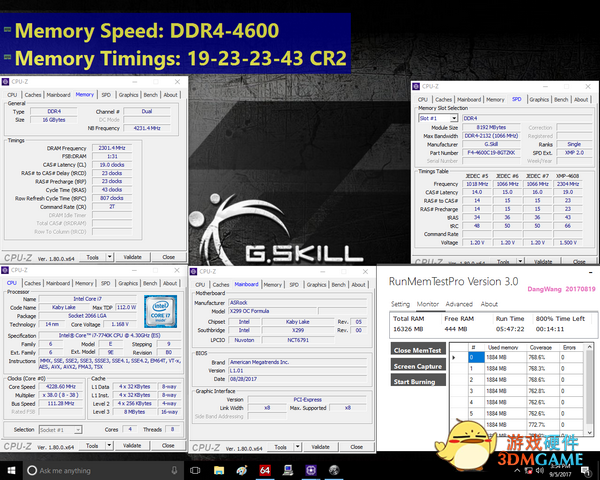Click the Start Burning button
Viewport: 600px width, 480px height.
pos(418,381)
